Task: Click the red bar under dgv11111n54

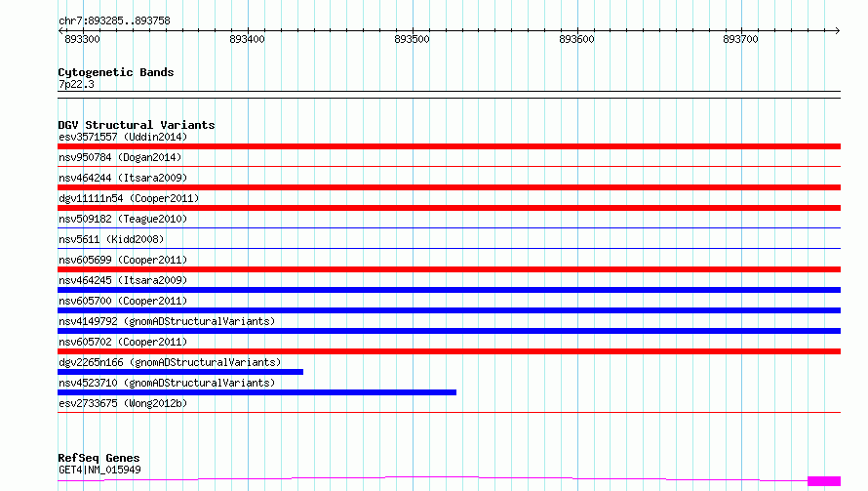Action: [449, 208]
